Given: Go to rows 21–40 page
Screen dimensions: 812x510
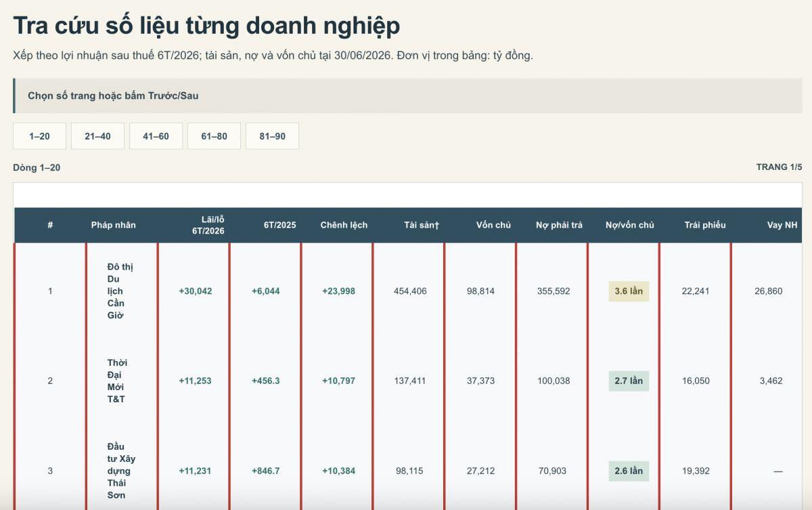Looking at the screenshot, I should coord(97,136).
